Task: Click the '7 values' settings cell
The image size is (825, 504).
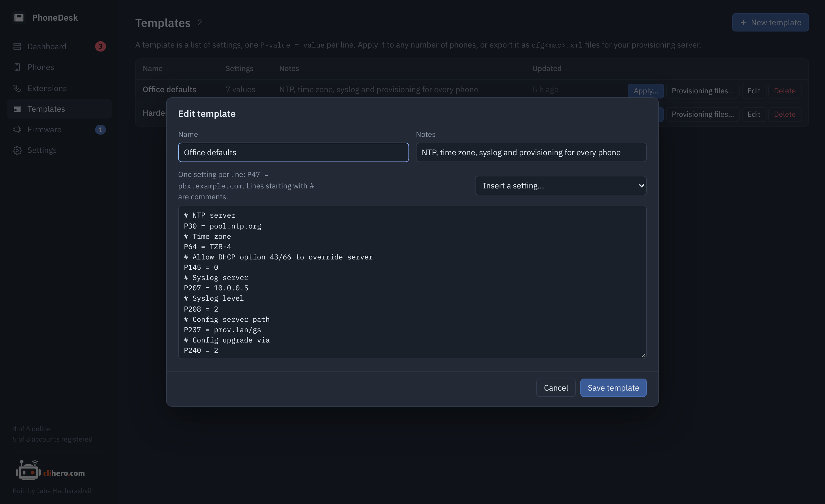Action: coord(240,89)
